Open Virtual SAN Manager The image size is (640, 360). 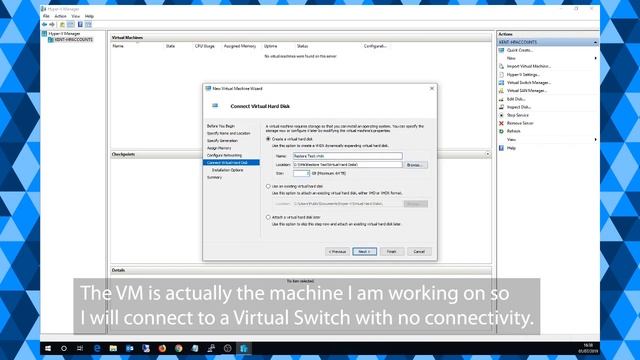tap(527, 91)
